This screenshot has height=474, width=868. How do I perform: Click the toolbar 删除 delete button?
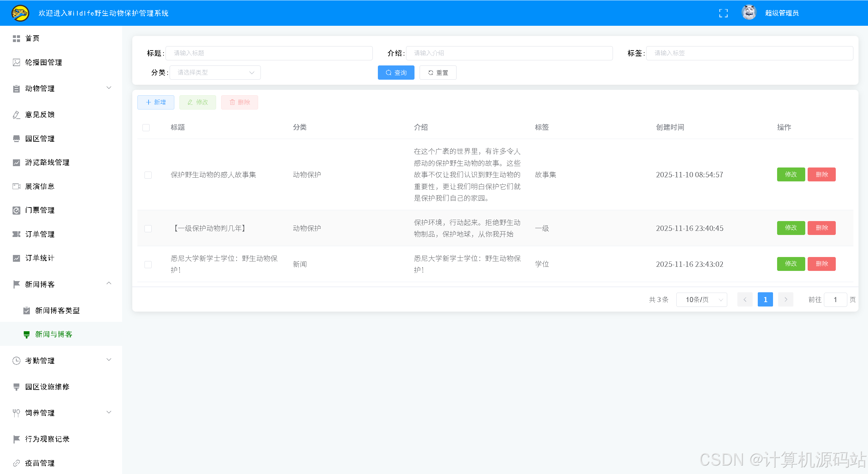(239, 102)
